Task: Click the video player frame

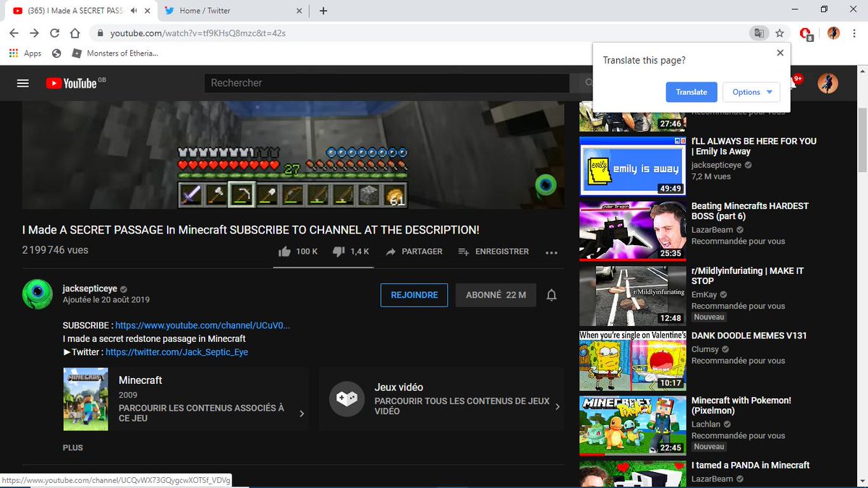Action: coord(293,155)
